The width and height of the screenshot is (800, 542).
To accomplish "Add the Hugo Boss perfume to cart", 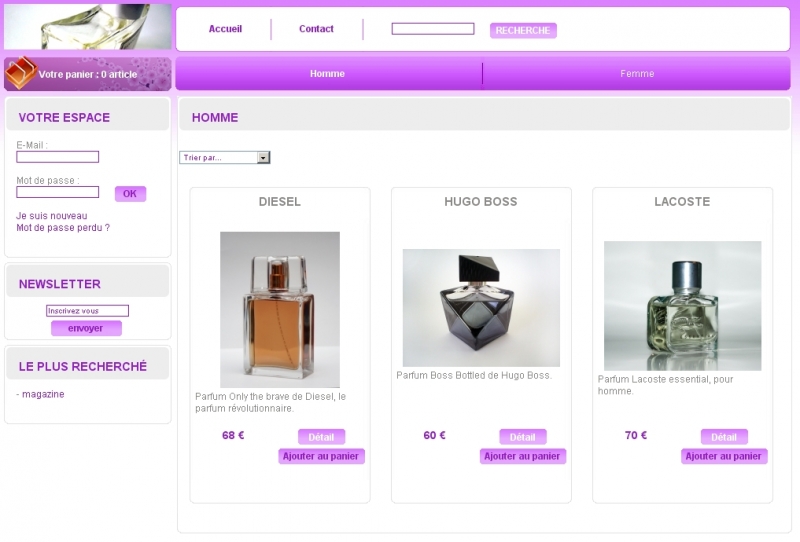I will click(523, 456).
